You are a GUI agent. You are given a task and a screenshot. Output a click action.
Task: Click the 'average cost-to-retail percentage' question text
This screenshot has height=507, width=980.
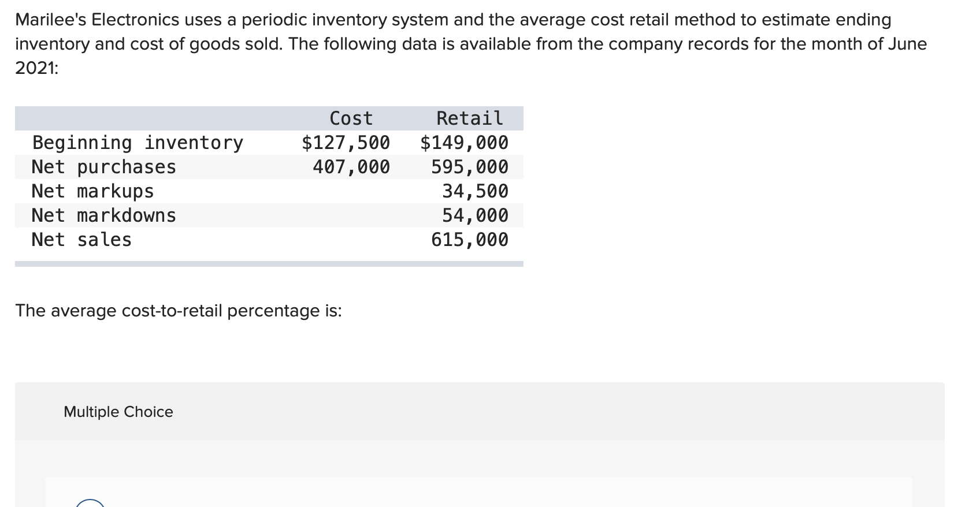(x=179, y=311)
